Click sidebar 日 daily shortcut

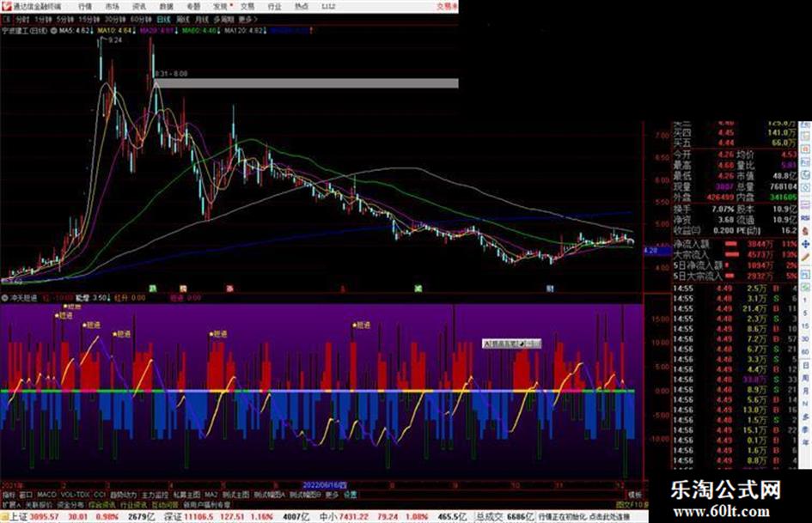point(806,365)
